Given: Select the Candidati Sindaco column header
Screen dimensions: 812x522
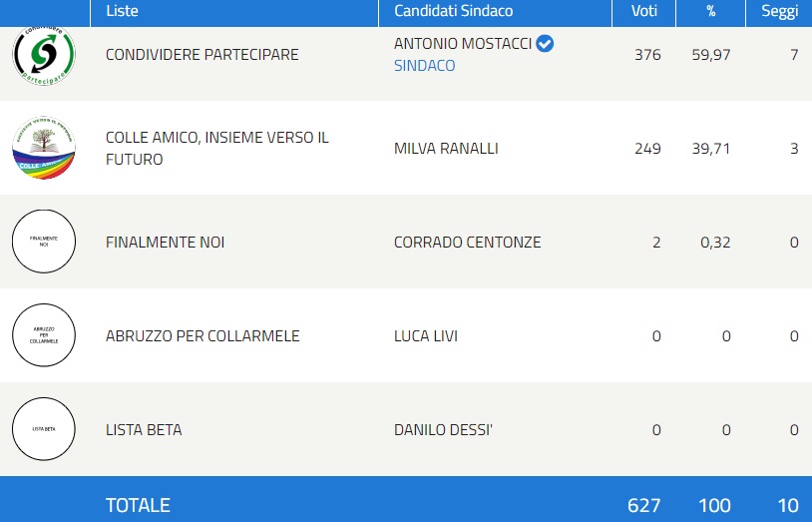Looking at the screenshot, I should [x=454, y=11].
